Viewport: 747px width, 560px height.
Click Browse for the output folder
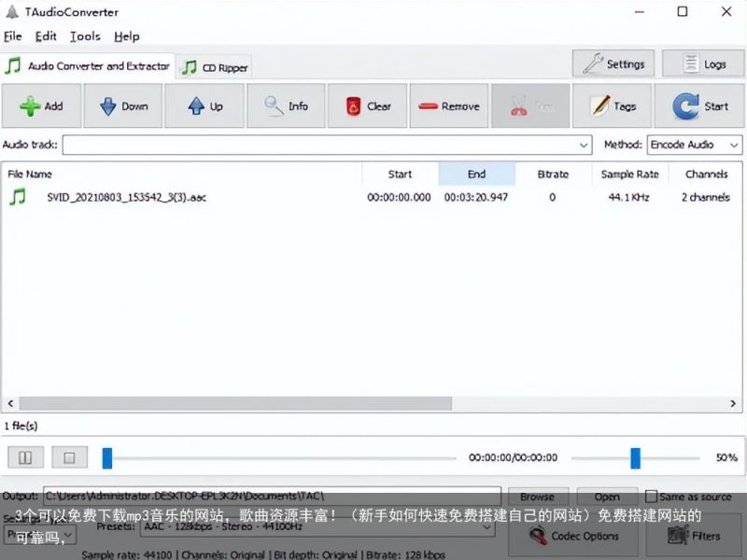(538, 497)
